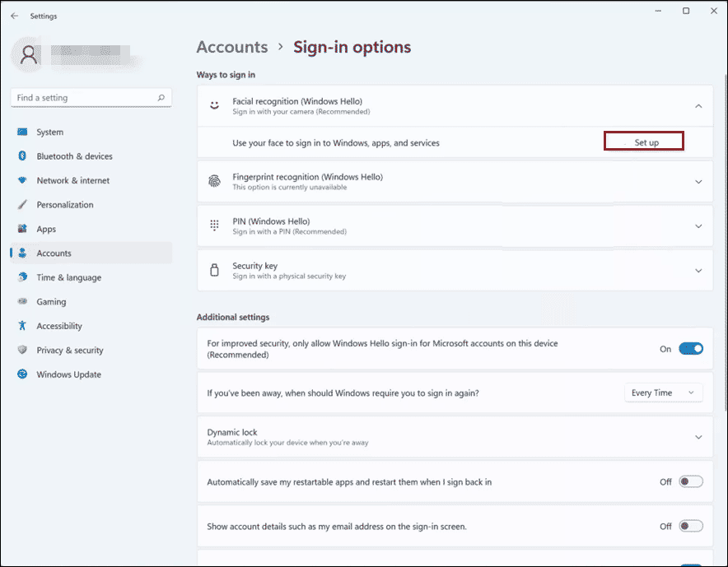The height and width of the screenshot is (567, 728).
Task: Click the back arrow in Settings title bar
Action: tap(14, 16)
